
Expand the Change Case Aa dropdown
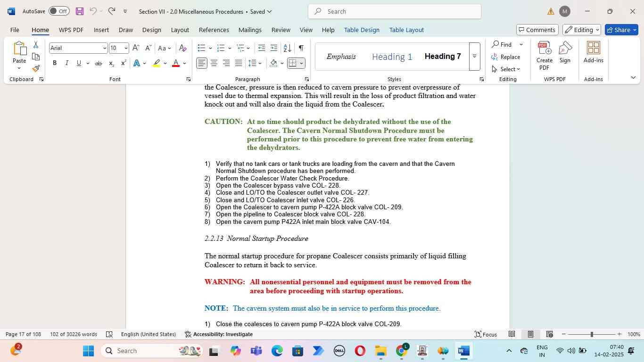(x=165, y=48)
